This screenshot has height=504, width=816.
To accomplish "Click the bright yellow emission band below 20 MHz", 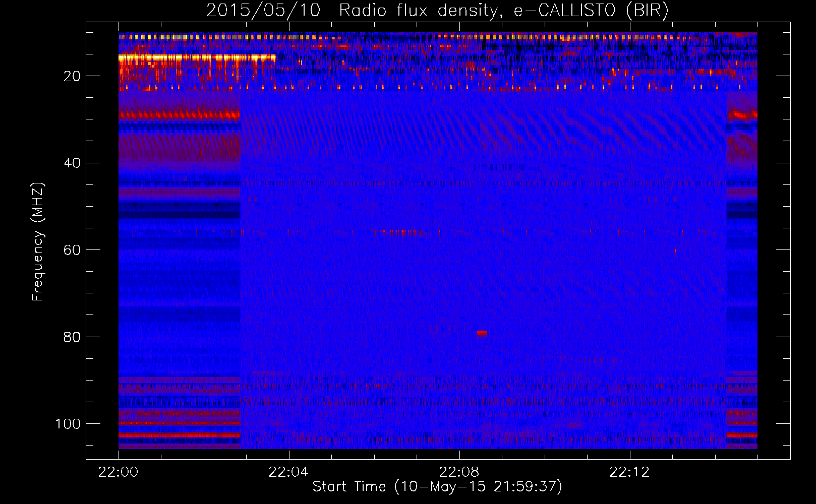I will tap(197, 58).
